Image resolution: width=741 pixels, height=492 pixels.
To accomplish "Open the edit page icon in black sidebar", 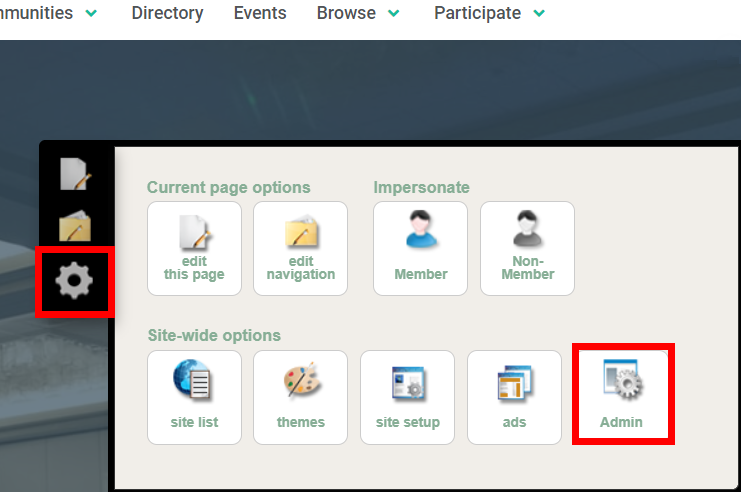I will pyautogui.click(x=75, y=174).
